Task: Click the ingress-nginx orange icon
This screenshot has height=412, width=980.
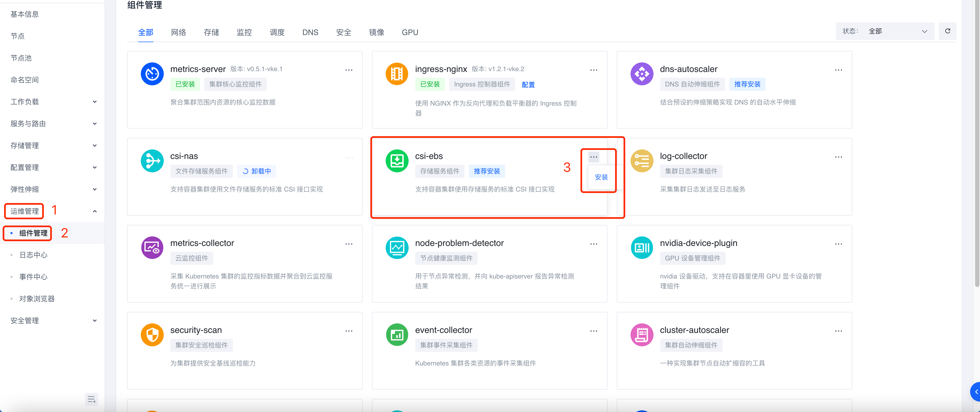Action: (397, 73)
